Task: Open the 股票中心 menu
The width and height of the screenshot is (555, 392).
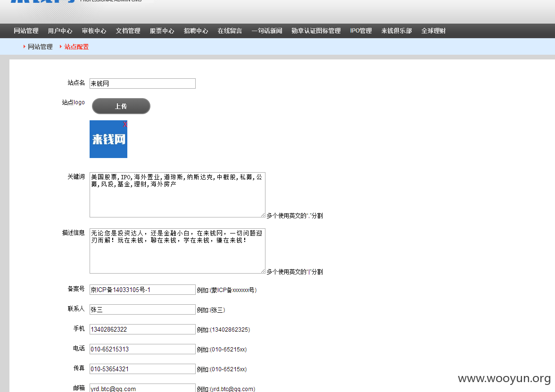Action: 162,31
